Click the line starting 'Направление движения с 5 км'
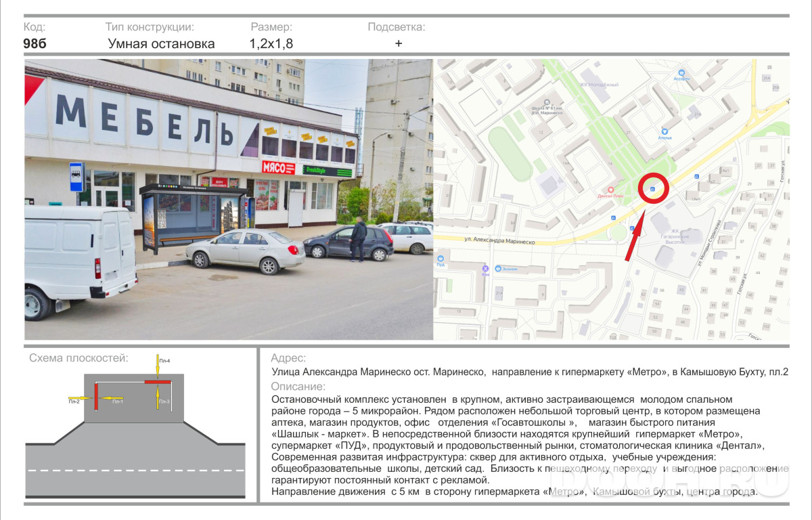 [514, 492]
